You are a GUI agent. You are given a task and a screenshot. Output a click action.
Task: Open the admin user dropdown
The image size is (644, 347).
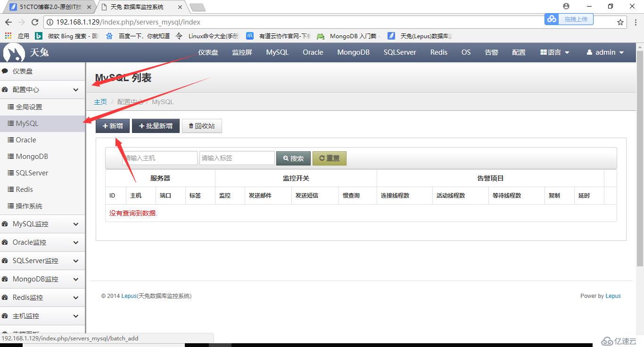click(605, 52)
